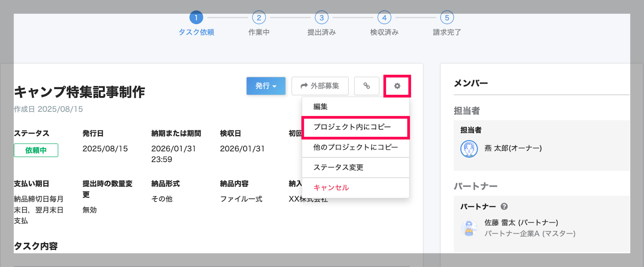Click パートナー企業A (マスター) text
Viewport: 644px width, 267px height.
click(530, 234)
